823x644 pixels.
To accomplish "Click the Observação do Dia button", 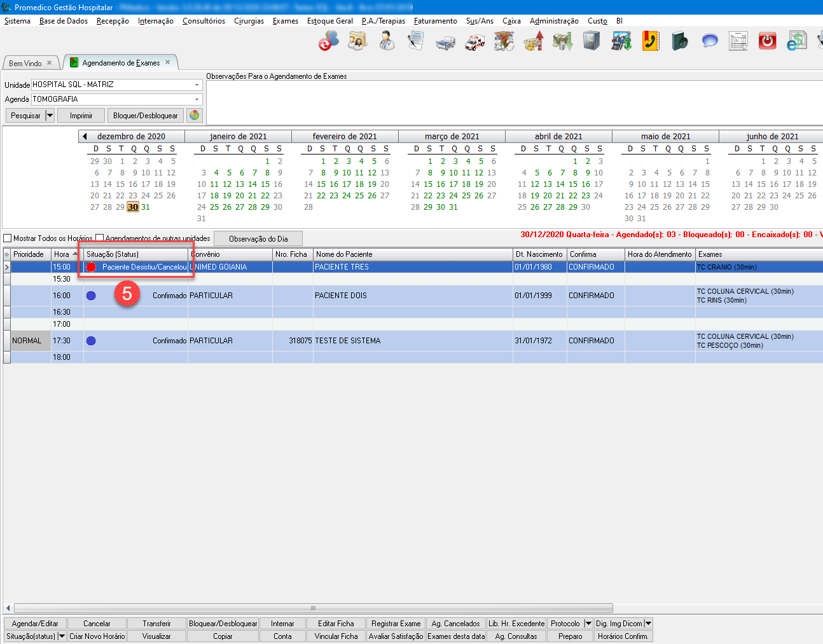I will click(x=258, y=238).
